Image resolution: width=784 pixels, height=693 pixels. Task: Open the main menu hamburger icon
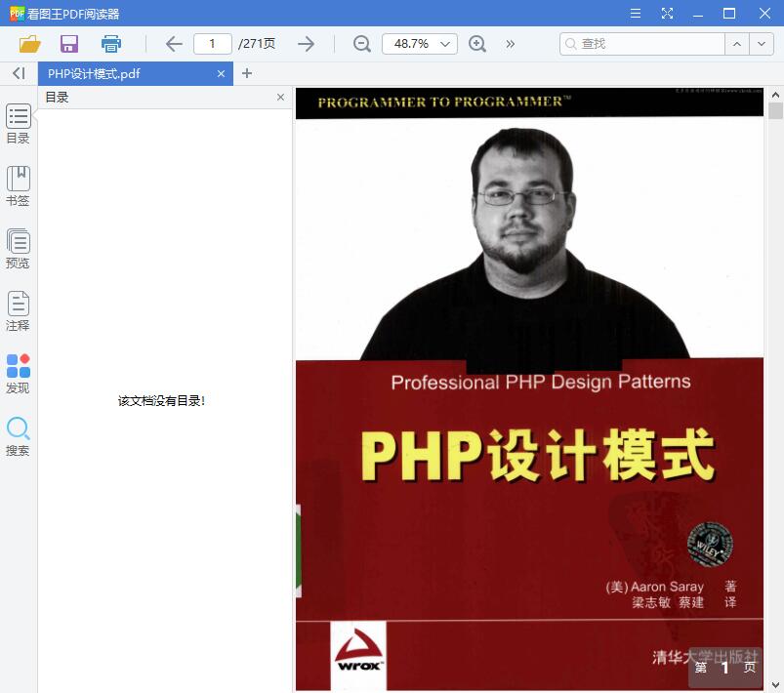(x=636, y=14)
